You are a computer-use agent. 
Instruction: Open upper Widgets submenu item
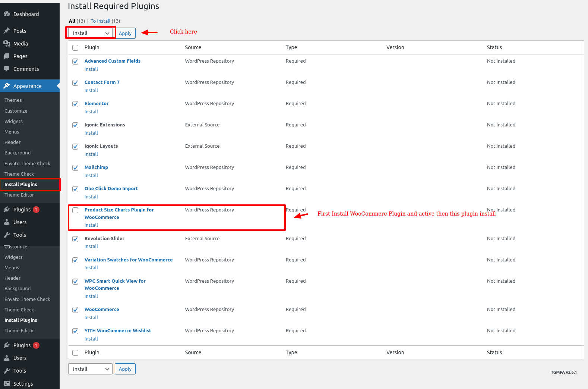pos(13,121)
